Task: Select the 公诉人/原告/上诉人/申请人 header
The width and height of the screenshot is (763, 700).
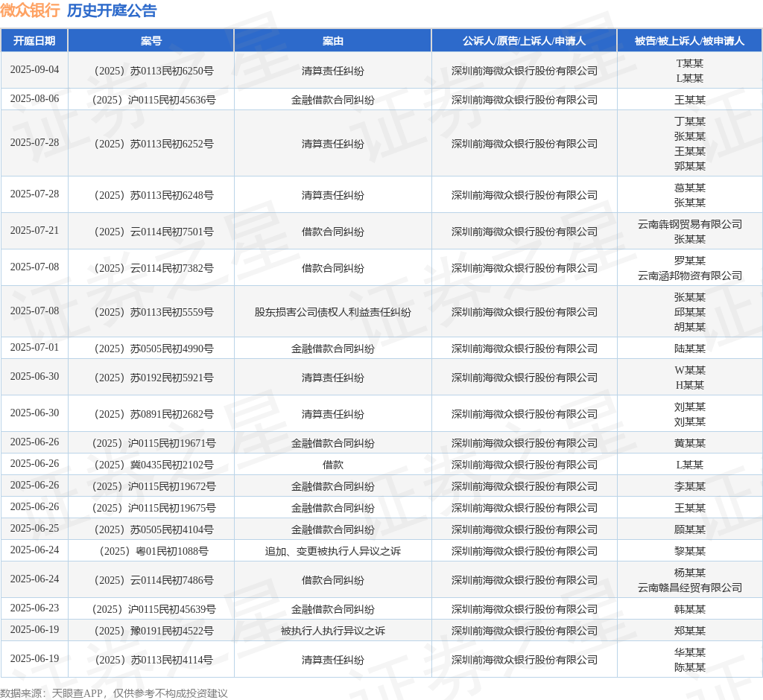Action: tap(524, 41)
